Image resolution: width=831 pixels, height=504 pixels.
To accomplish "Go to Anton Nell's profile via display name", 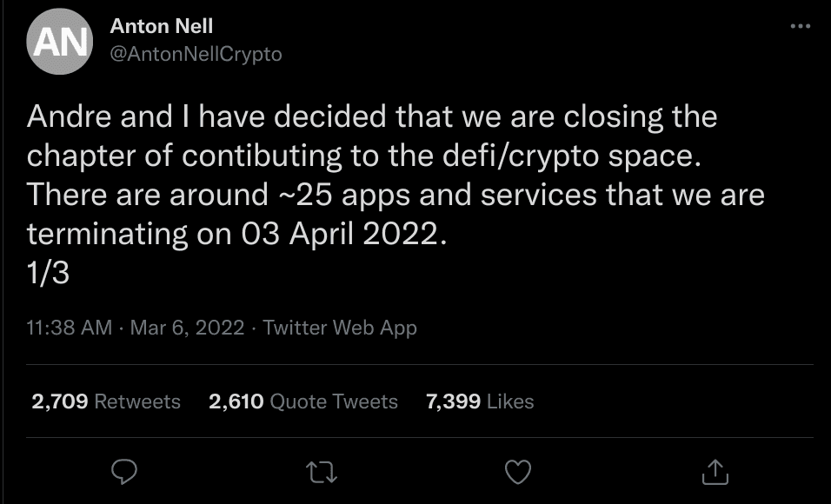I will 162,27.
